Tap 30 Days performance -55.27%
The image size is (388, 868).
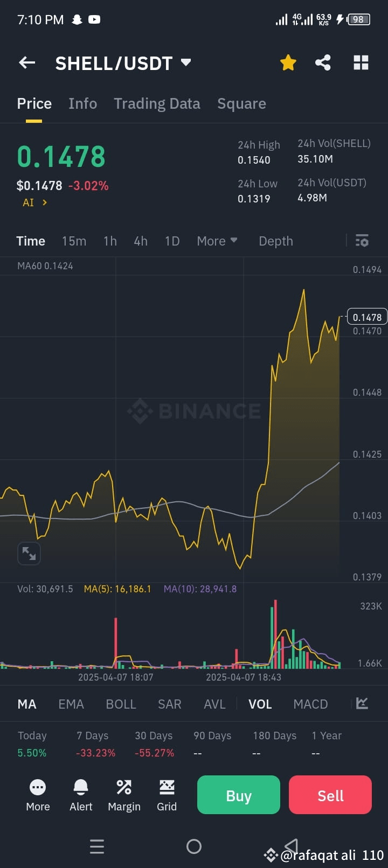click(154, 744)
